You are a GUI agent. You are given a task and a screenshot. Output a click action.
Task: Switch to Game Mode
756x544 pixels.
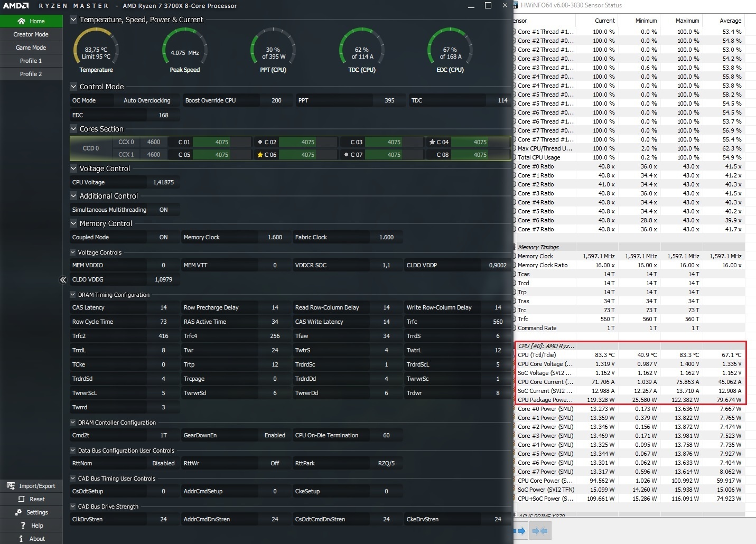coord(31,48)
